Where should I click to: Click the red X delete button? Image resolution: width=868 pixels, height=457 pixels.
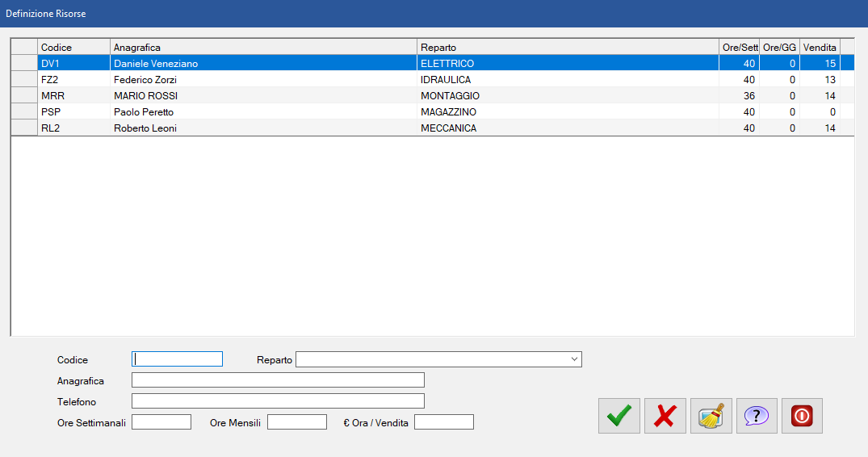click(665, 416)
